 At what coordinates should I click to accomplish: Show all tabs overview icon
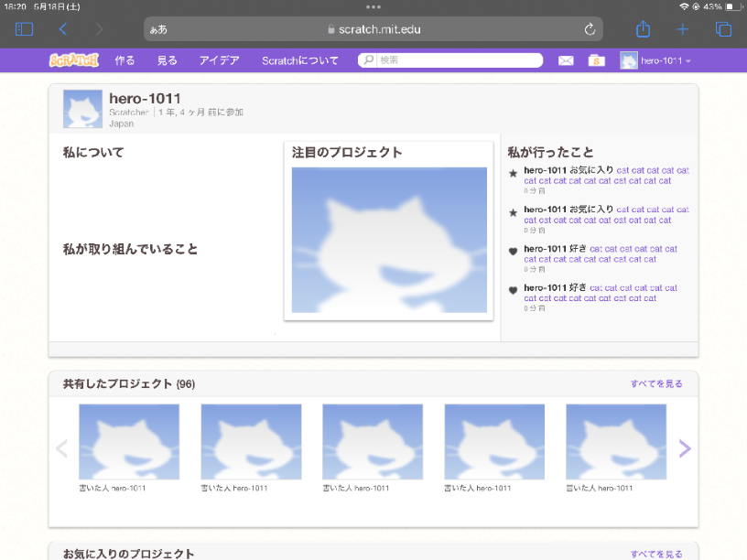(723, 29)
